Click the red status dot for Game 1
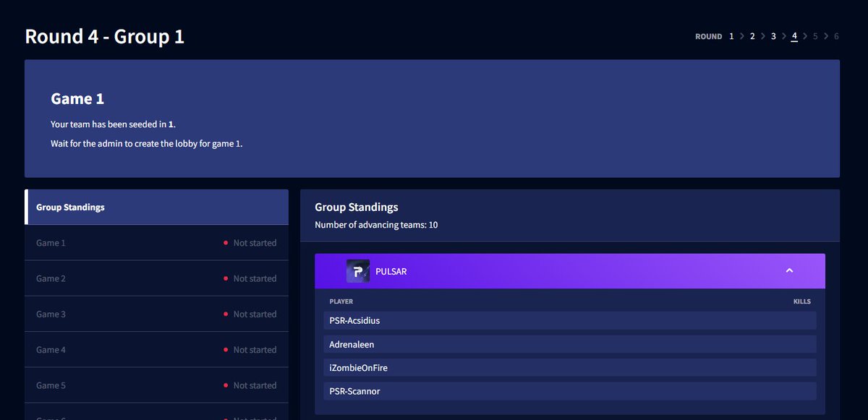 [226, 243]
